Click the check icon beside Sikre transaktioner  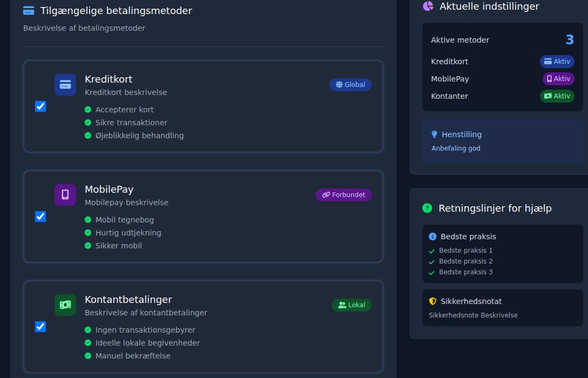88,123
